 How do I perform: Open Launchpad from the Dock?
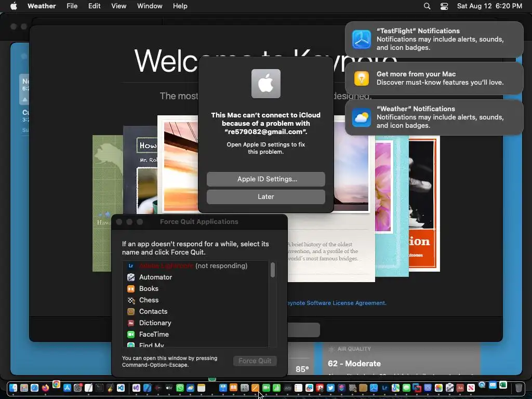(x=24, y=388)
